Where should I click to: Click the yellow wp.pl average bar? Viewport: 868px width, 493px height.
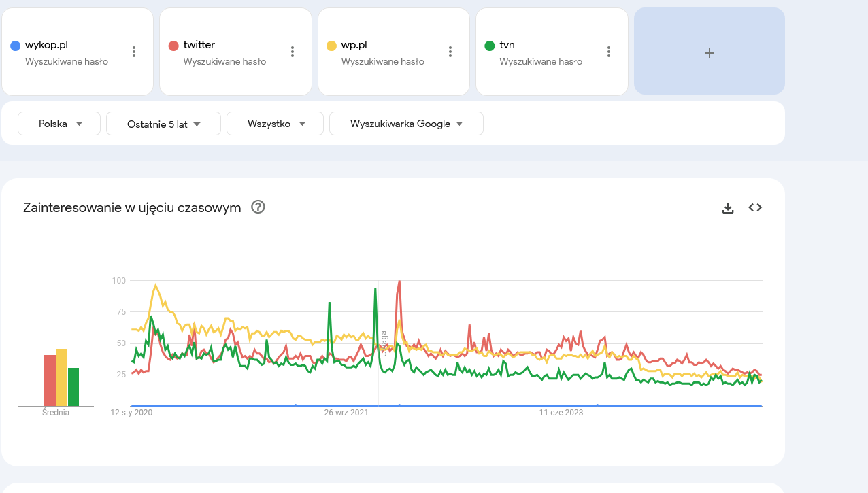pos(62,377)
